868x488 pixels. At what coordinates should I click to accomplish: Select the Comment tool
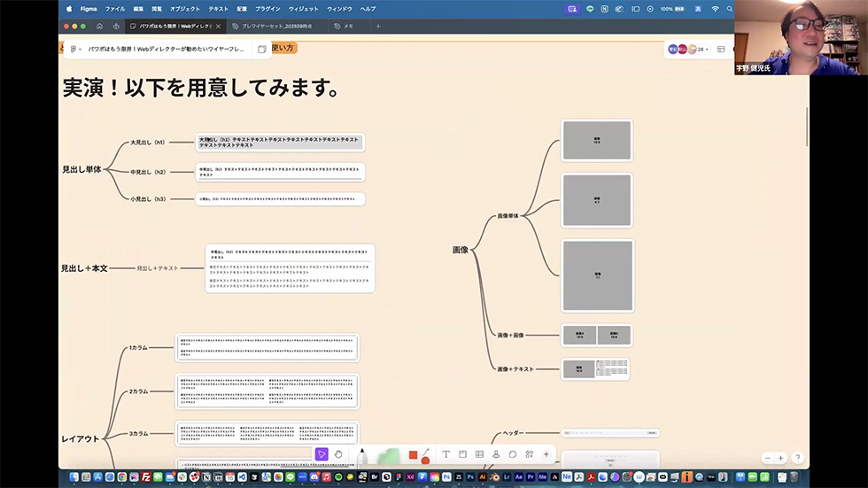tap(513, 454)
